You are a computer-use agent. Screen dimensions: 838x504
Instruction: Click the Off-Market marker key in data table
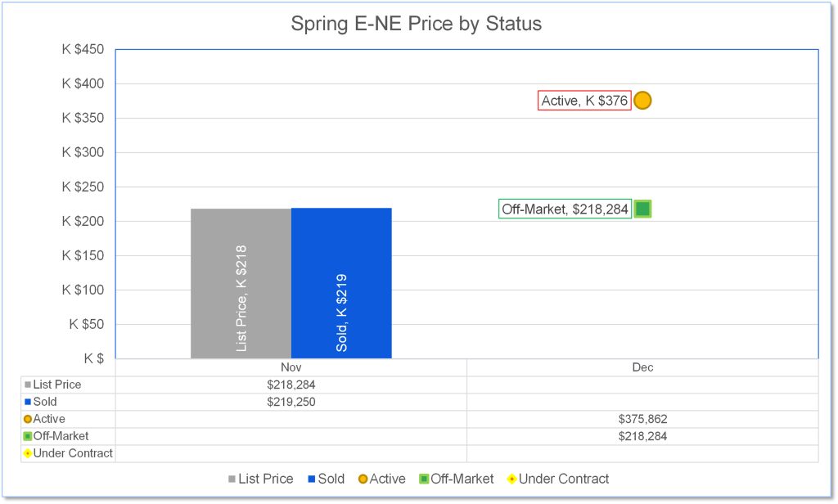coord(28,436)
